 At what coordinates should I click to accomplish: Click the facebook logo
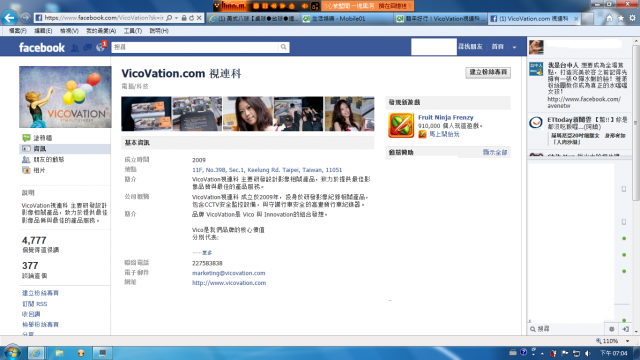(42, 48)
